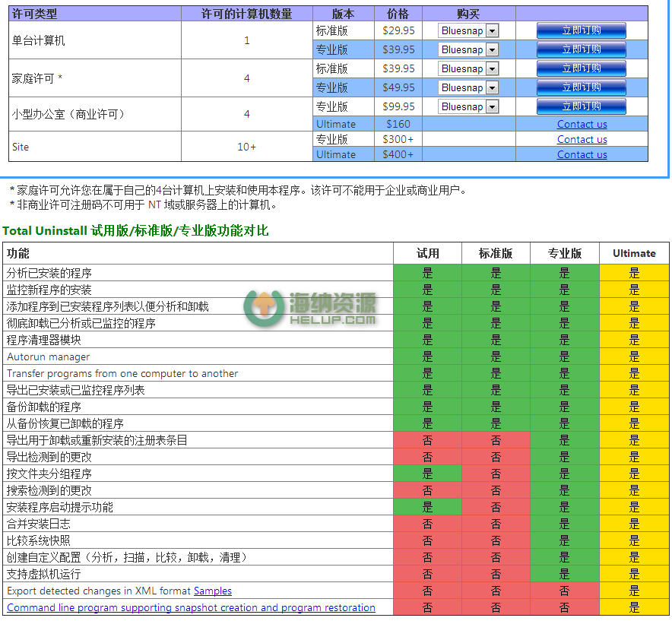Click the 标准版 header in the comparison table
The height and width of the screenshot is (621, 672).
pos(496,253)
